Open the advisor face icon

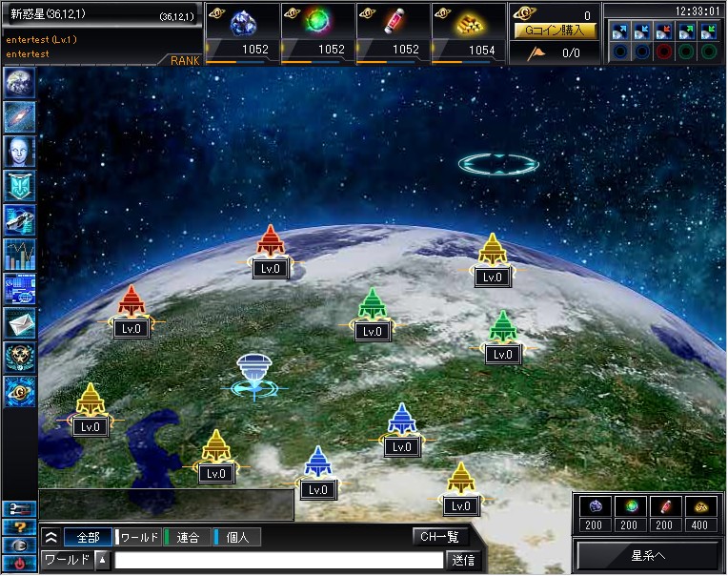(x=19, y=152)
